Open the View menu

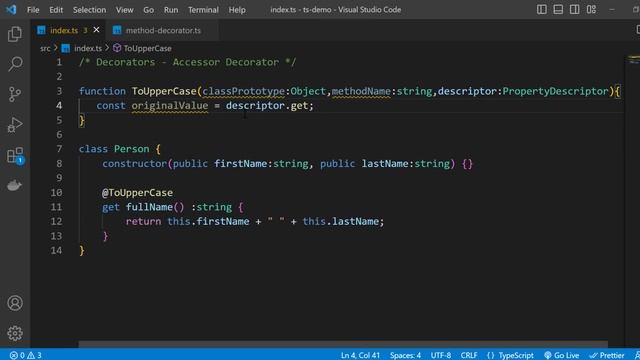[124, 10]
